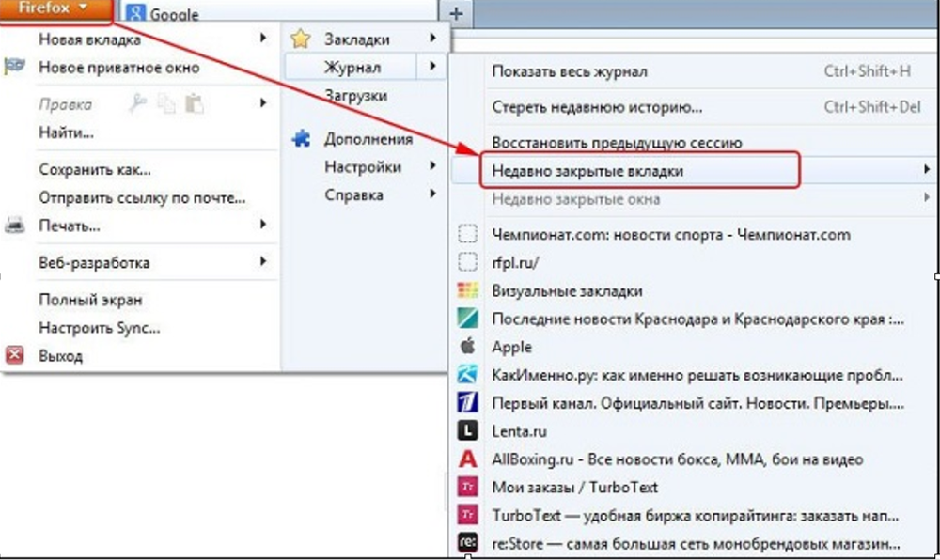Image resolution: width=940 pixels, height=560 pixels.
Task: Click the copy icon in Правка row
Action: (x=166, y=103)
